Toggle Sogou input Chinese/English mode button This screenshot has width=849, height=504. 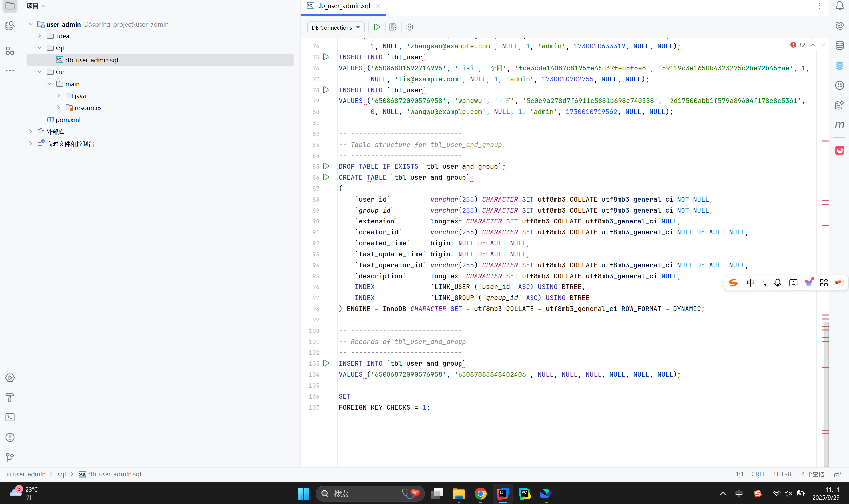coord(750,283)
